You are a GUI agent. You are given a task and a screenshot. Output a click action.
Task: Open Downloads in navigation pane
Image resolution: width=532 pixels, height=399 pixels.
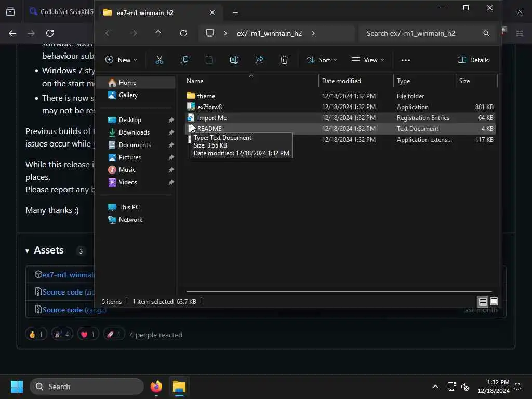pos(136,132)
